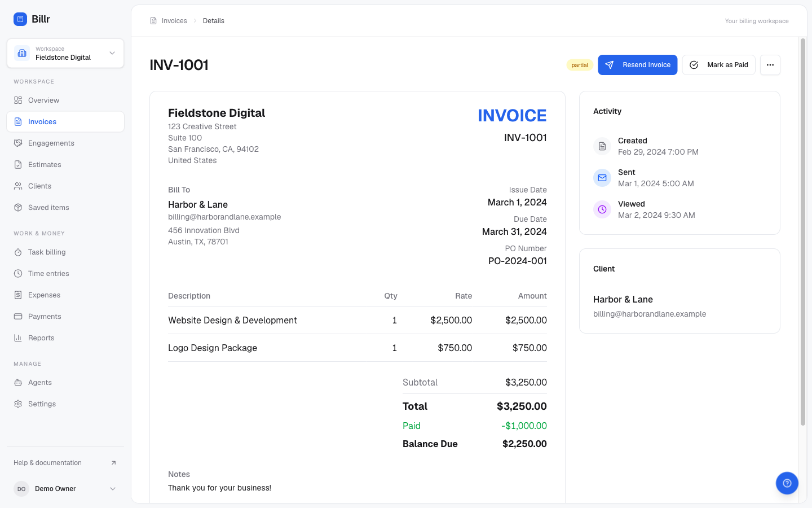The image size is (812, 508).
Task: Navigate to Reports sidebar label
Action: pyautogui.click(x=41, y=338)
